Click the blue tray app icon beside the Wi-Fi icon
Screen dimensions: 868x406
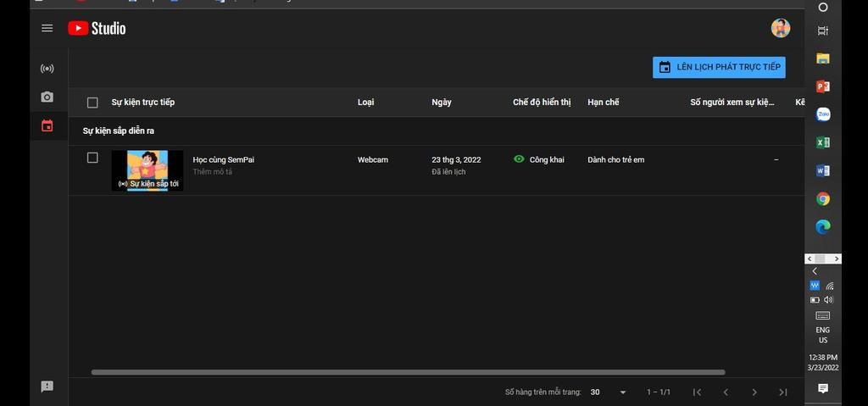pyautogui.click(x=815, y=286)
